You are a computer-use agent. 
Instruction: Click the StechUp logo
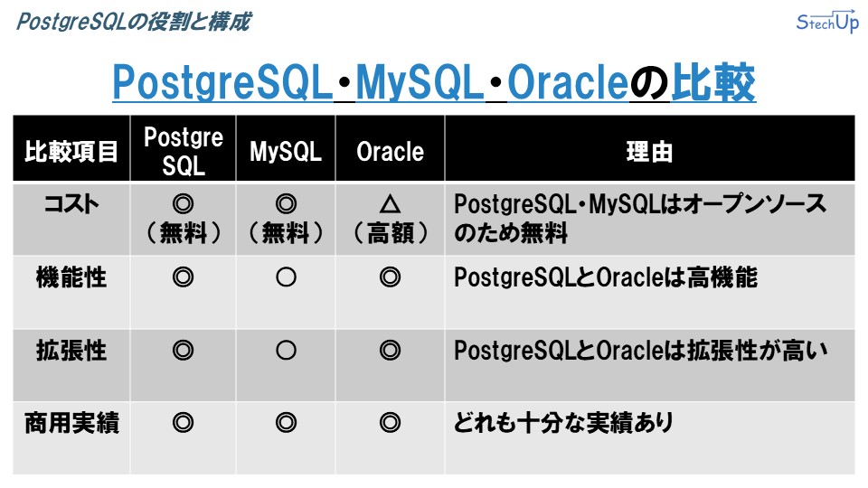[827, 22]
